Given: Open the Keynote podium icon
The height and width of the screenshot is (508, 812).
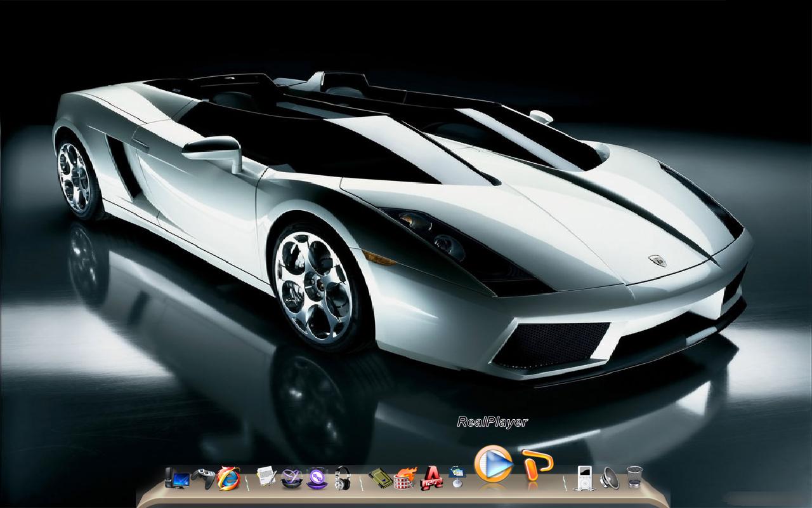Looking at the screenshot, I should pyautogui.click(x=457, y=476).
